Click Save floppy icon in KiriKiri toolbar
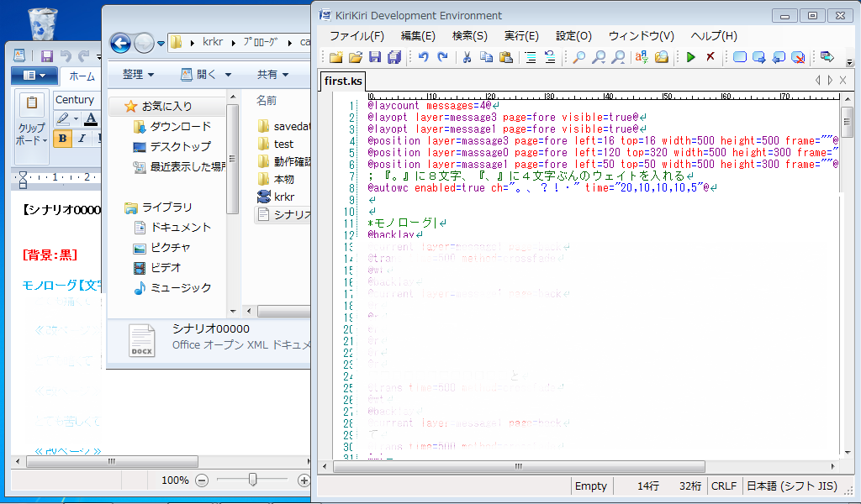 [x=375, y=57]
